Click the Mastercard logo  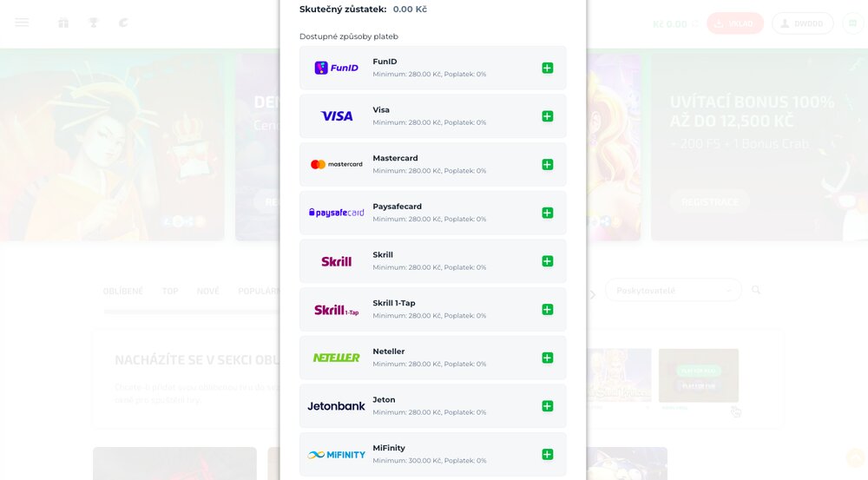point(336,164)
